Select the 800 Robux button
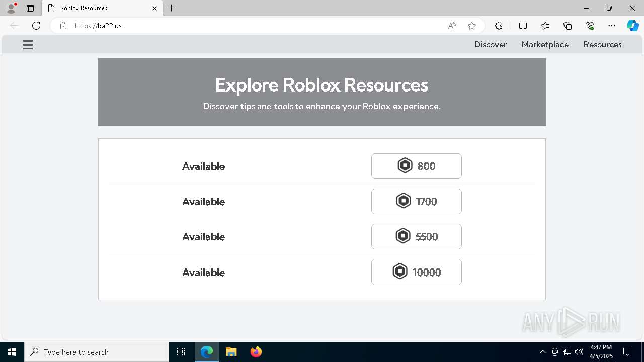Viewport: 644px width, 362px height. tap(416, 166)
